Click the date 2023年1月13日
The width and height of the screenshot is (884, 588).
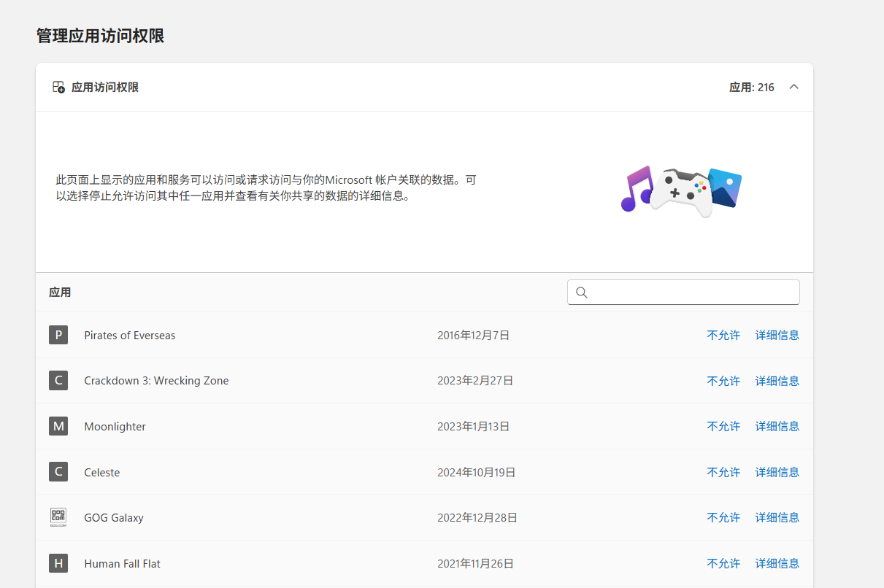coord(473,427)
